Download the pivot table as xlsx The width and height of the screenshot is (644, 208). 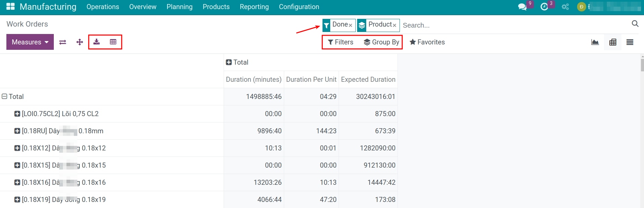97,42
